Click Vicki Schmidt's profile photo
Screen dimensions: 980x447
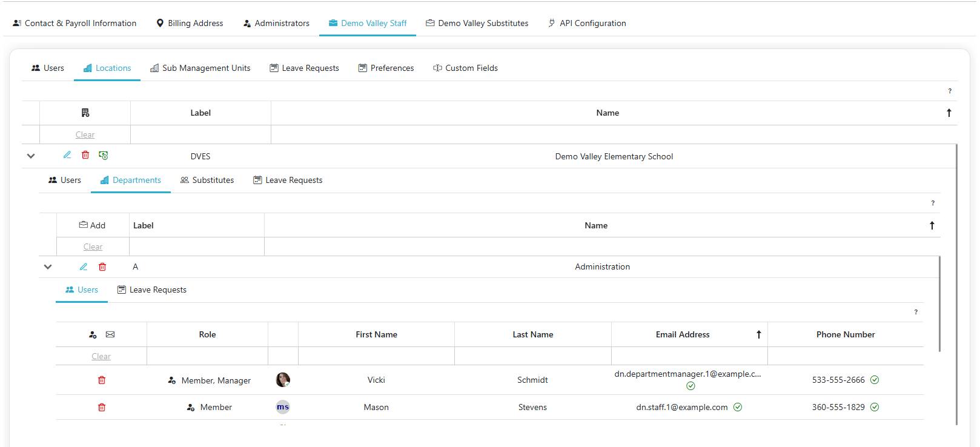pos(283,380)
